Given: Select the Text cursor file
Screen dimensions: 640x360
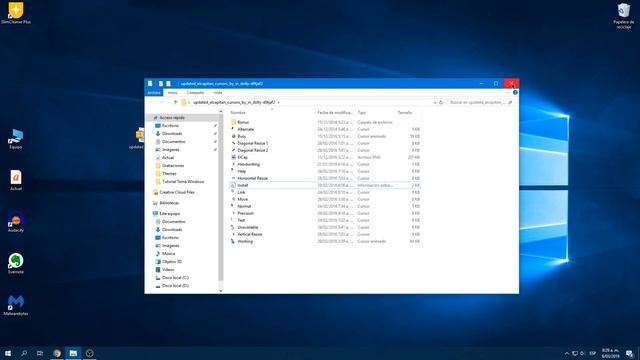Looking at the screenshot, I should [x=241, y=220].
